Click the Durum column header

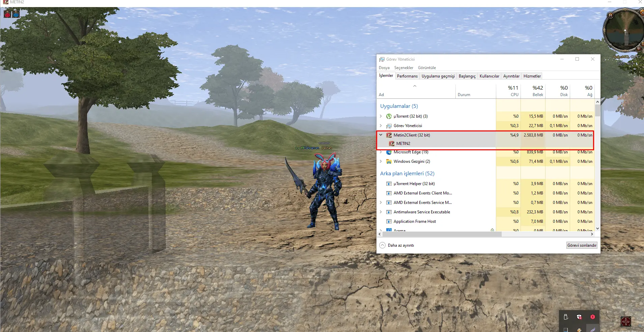[476, 91]
